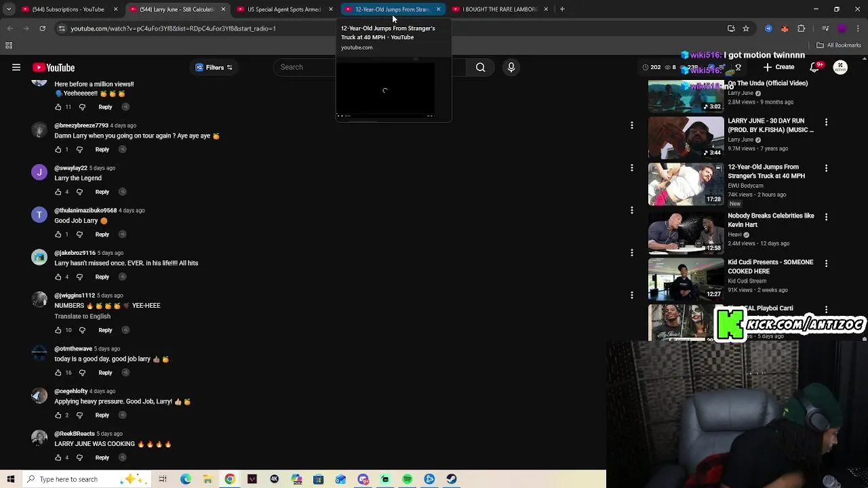Dislike the comment by @jakebroz9116

(79, 277)
